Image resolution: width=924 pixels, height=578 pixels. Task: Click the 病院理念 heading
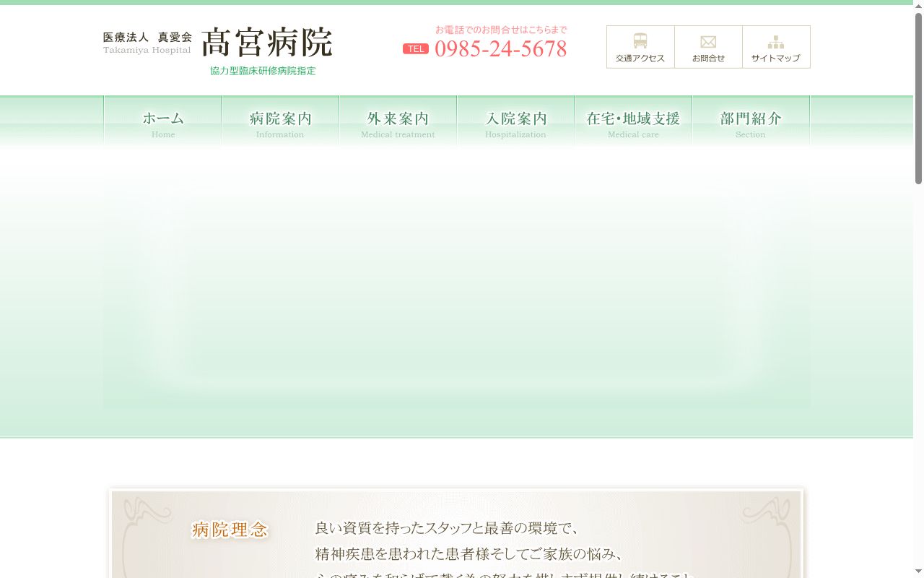coord(230,530)
